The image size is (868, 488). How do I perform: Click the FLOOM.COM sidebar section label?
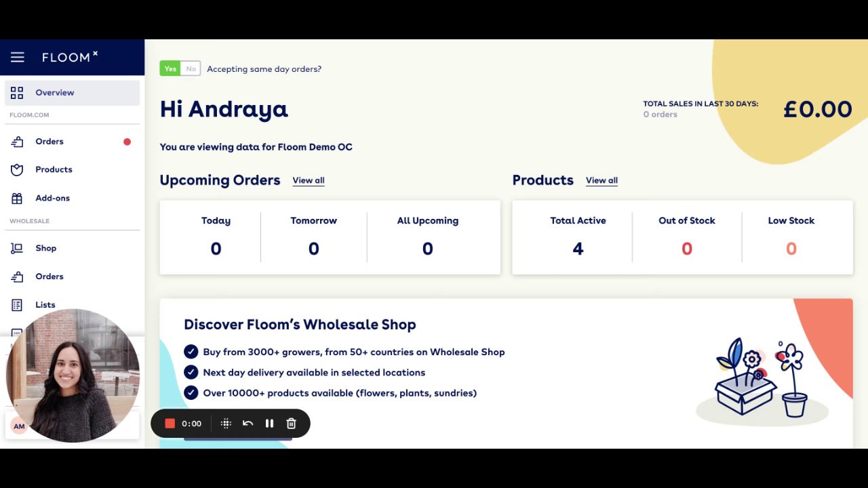click(29, 115)
